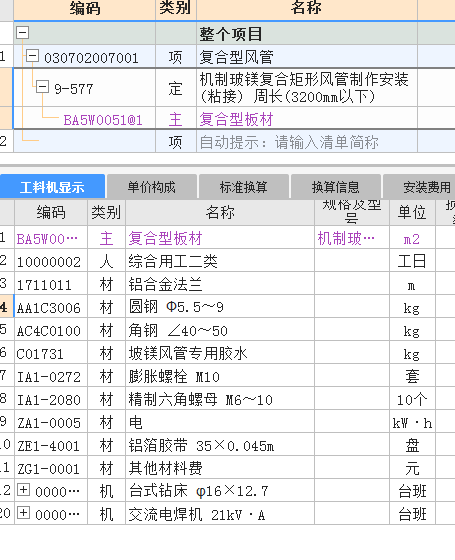Image resolution: width=455 pixels, height=560 pixels.
Task: Click the lower table 编码 column header
Action: point(51,212)
